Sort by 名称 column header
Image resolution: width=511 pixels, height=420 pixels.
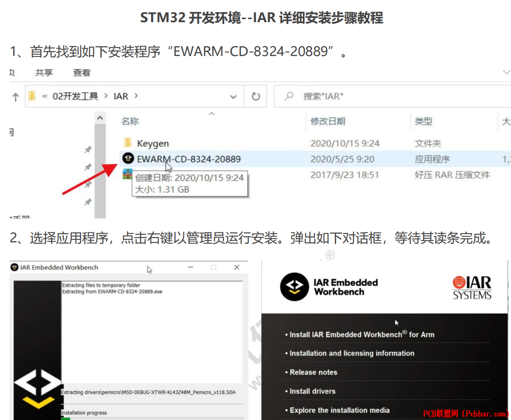pyautogui.click(x=130, y=121)
